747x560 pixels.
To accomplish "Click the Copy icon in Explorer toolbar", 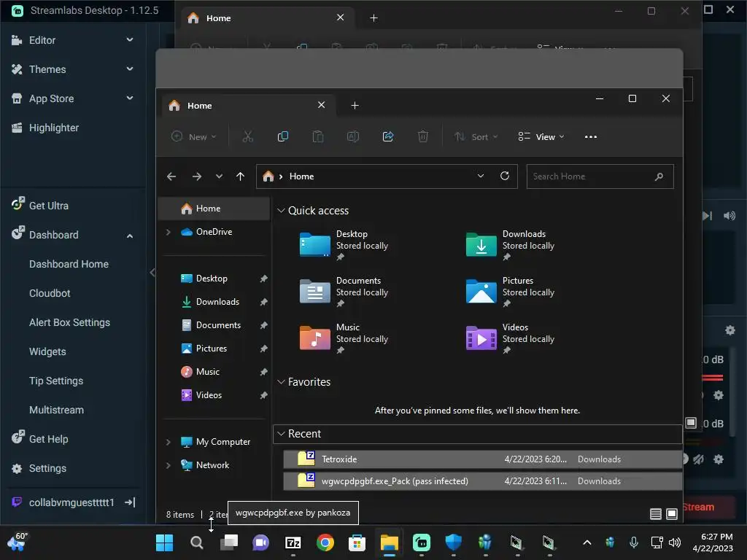I will pyautogui.click(x=282, y=136).
